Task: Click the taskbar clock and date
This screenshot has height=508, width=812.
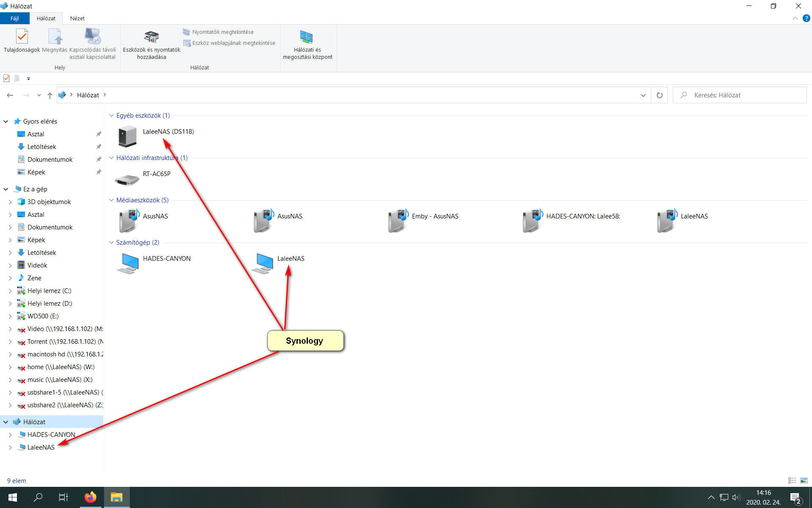Action: click(x=763, y=497)
